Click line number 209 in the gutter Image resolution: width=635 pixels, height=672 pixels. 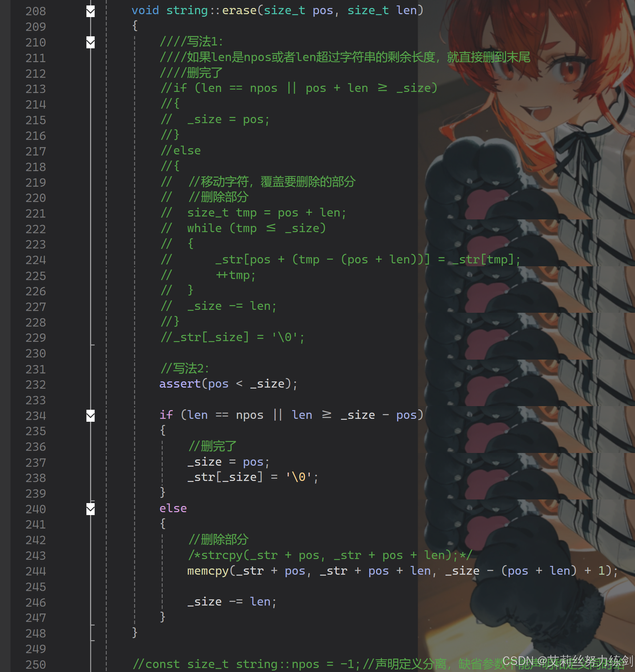click(36, 27)
